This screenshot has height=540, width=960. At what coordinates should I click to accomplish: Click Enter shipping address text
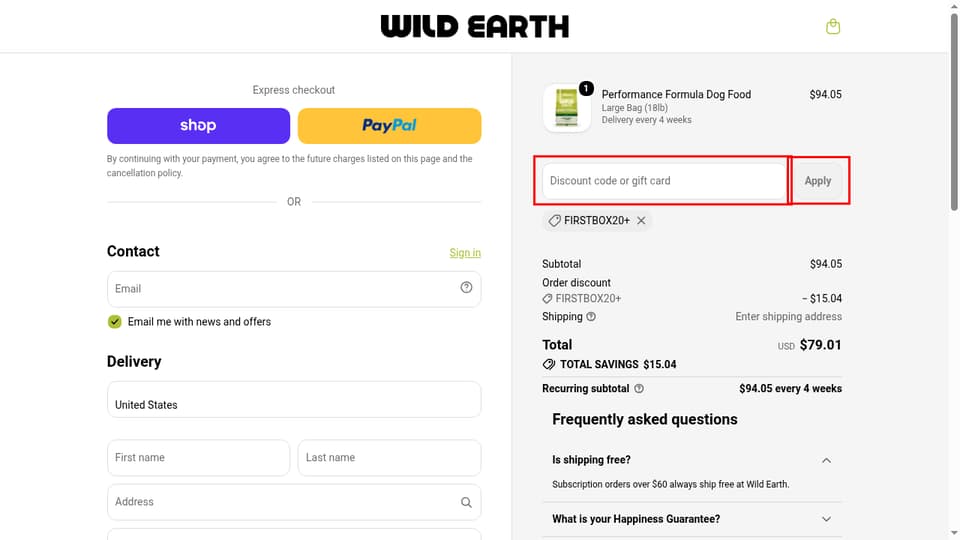789,317
